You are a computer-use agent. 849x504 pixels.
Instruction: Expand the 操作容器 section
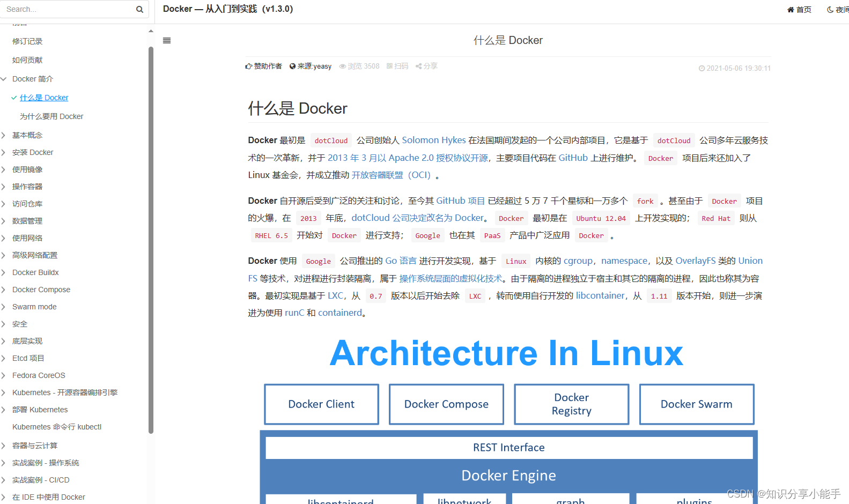4,187
